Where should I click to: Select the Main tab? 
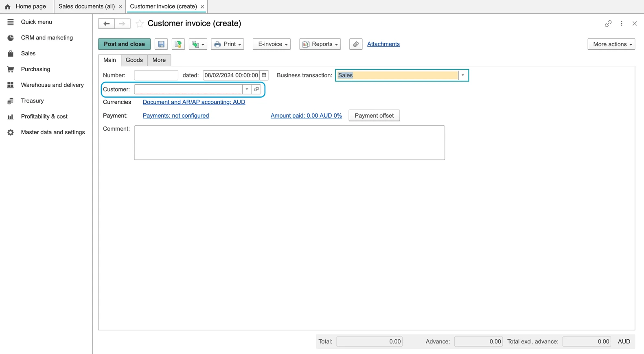pyautogui.click(x=110, y=60)
